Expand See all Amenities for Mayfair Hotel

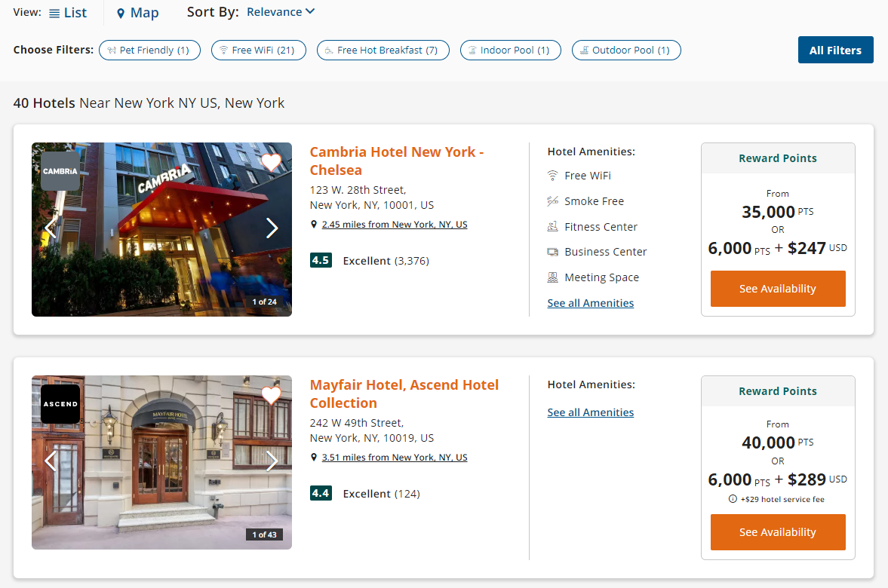click(590, 412)
